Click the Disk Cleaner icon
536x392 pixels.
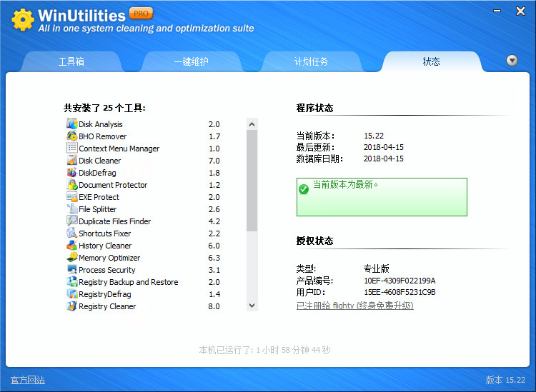[71, 160]
